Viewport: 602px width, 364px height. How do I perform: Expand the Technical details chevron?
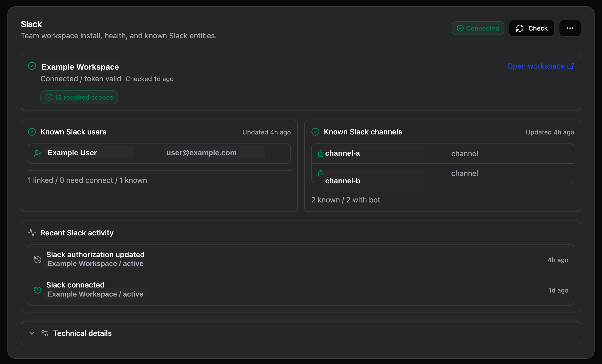(x=32, y=333)
